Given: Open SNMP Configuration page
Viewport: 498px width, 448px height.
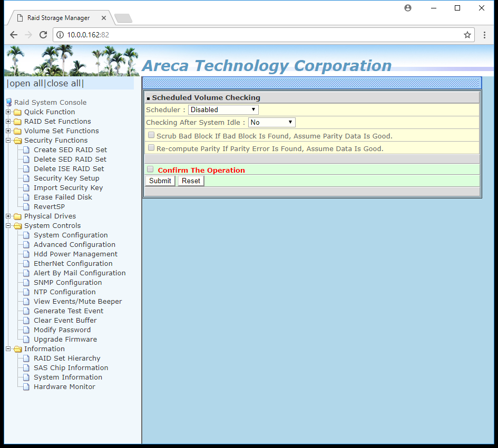Looking at the screenshot, I should pos(67,283).
